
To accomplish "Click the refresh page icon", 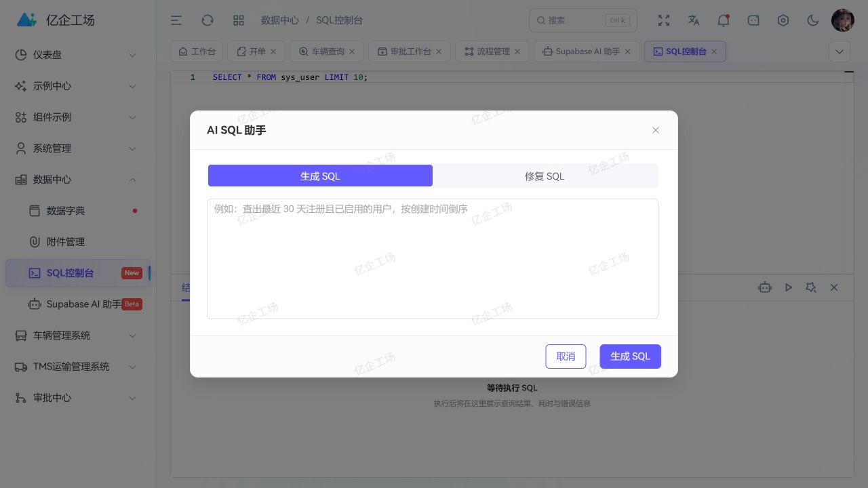I will click(x=208, y=20).
